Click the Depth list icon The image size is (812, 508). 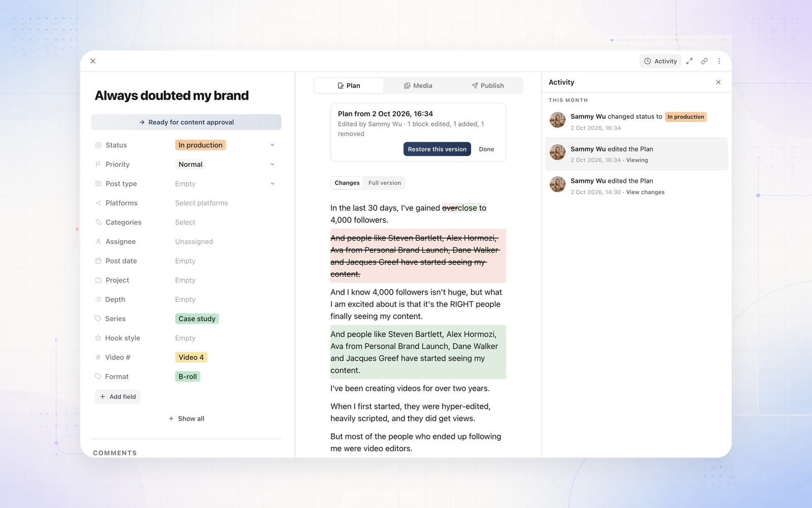click(98, 300)
